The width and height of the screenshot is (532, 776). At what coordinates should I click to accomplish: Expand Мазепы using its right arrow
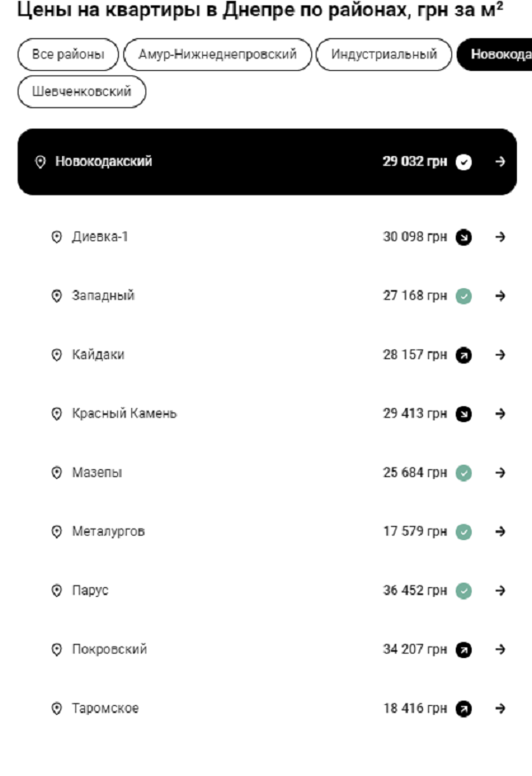pos(500,473)
